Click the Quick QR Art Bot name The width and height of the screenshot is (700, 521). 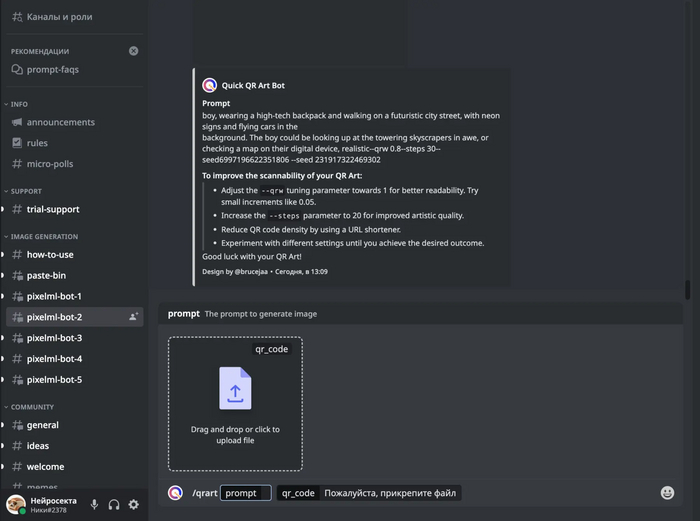[x=253, y=86]
